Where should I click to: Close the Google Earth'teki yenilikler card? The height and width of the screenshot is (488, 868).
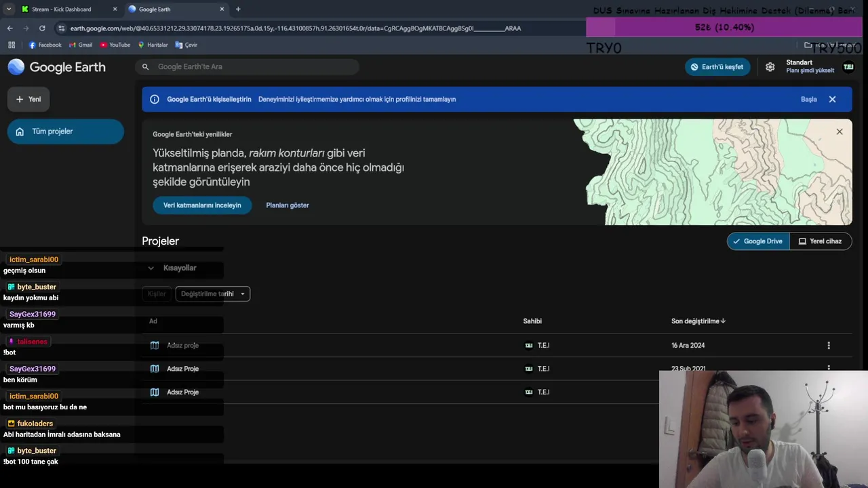click(x=840, y=132)
